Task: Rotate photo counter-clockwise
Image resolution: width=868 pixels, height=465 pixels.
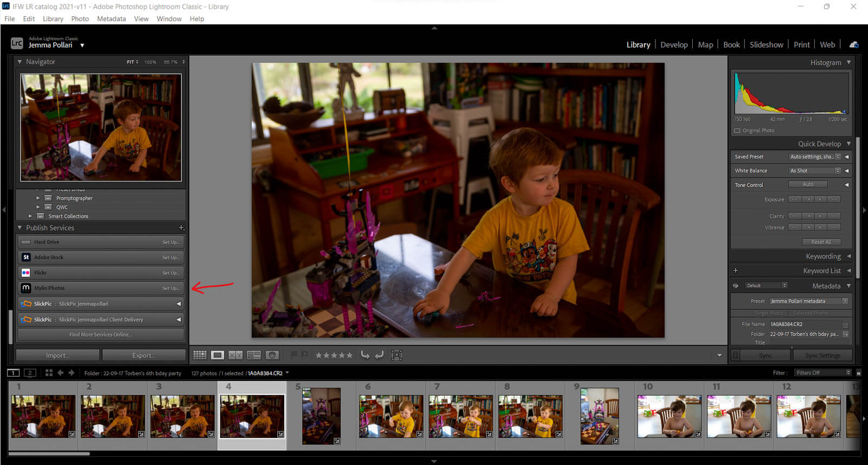Action: point(365,355)
